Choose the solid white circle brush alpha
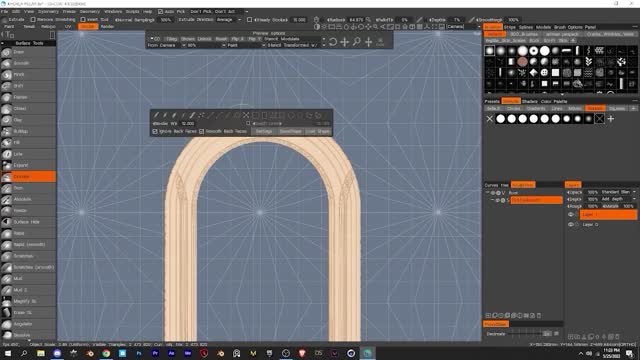This screenshot has height=360, width=640. coord(544,51)
